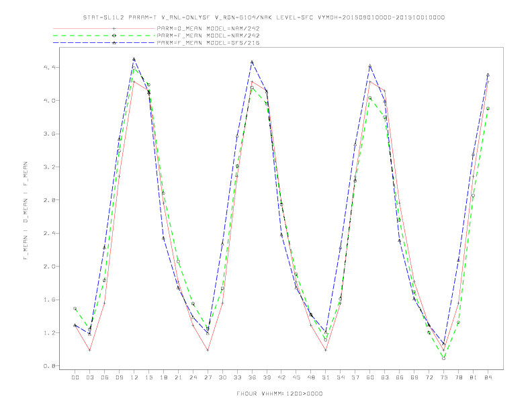532x411 pixels.
Task: Click the x-axis tick label 45
Action: click(296, 377)
